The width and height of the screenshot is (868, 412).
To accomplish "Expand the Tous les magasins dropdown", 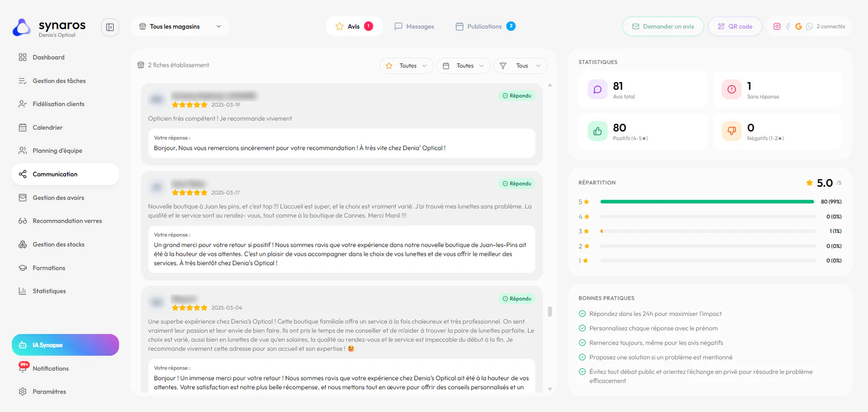I will (180, 26).
